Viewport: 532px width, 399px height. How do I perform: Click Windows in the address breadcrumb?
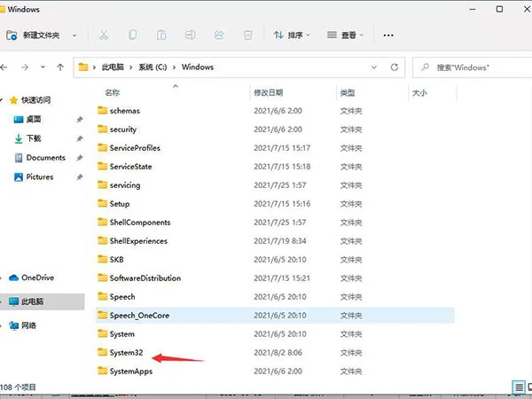(x=198, y=67)
